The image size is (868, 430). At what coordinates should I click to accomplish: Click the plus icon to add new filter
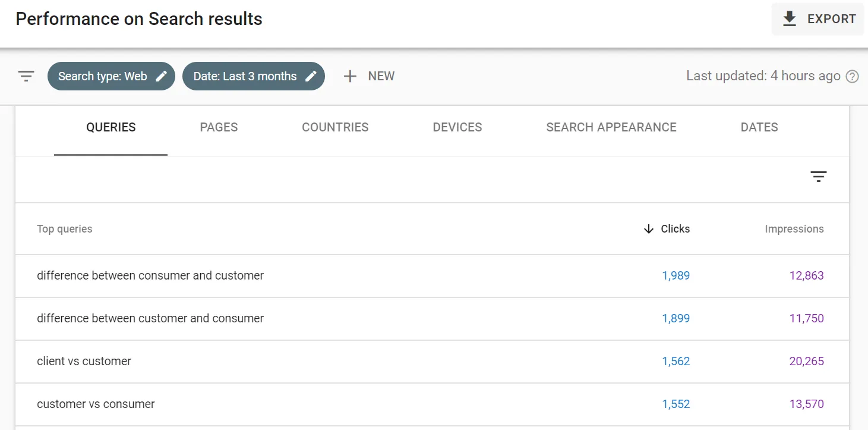click(350, 76)
